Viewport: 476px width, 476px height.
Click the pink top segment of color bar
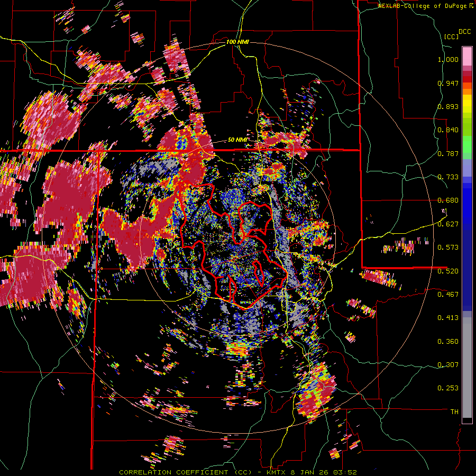pos(467,56)
